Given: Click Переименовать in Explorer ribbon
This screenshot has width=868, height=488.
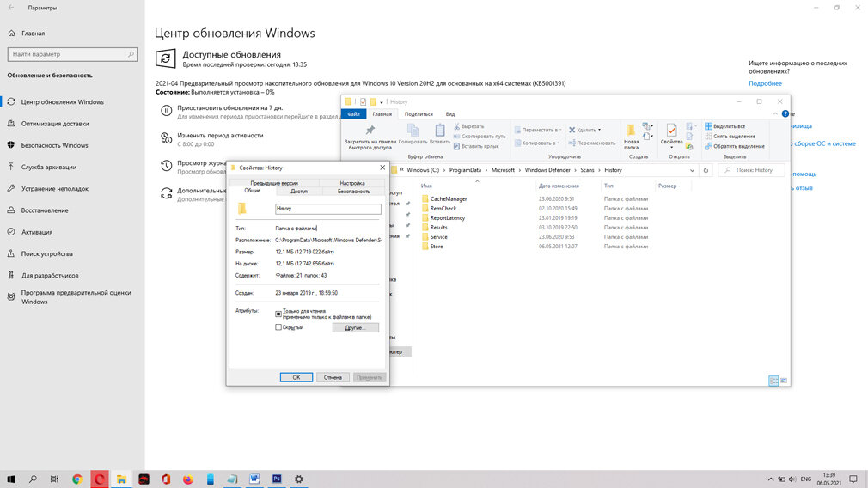Looking at the screenshot, I should point(592,143).
